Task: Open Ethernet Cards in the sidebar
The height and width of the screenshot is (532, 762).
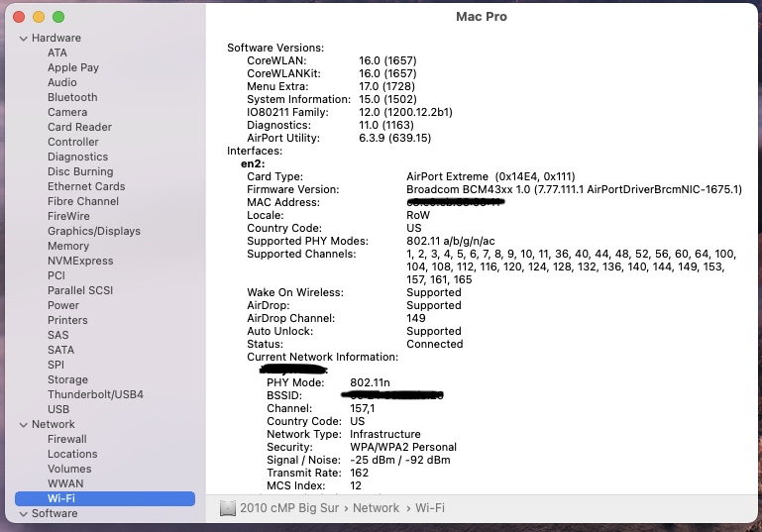Action: [x=86, y=186]
